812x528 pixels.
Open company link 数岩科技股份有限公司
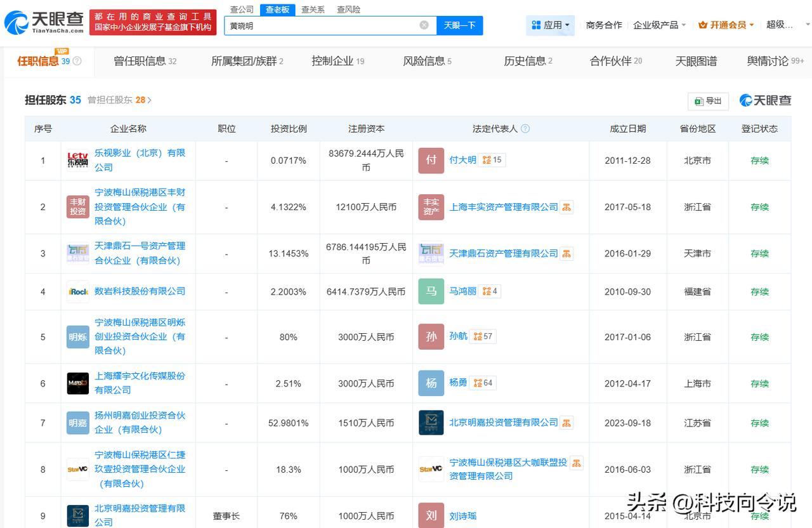pyautogui.click(x=140, y=291)
